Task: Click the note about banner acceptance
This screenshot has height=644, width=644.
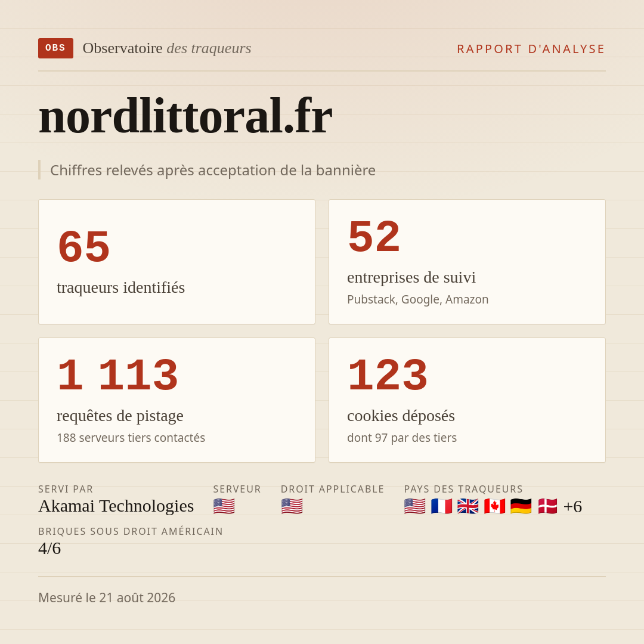Action: pos(213,170)
